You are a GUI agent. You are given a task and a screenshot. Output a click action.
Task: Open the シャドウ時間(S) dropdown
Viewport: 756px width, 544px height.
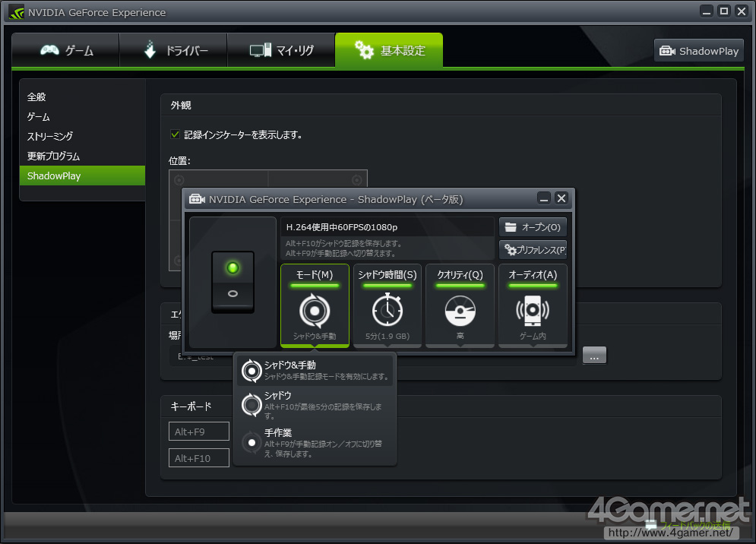[x=387, y=305]
